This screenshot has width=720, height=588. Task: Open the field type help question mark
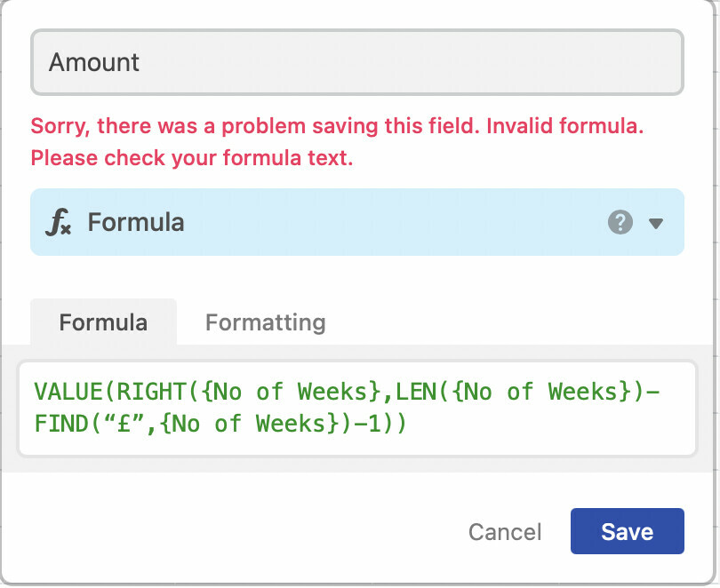[x=620, y=222]
